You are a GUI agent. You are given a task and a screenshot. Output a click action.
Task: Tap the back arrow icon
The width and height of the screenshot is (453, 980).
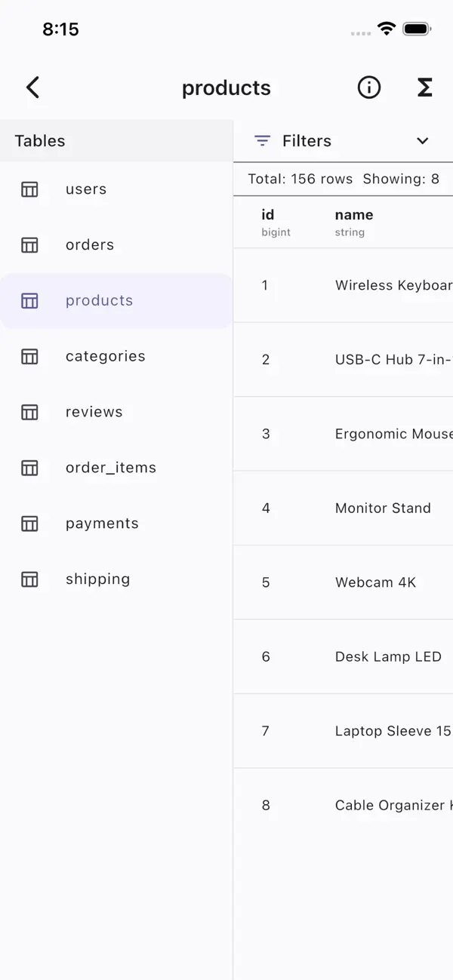[x=32, y=88]
